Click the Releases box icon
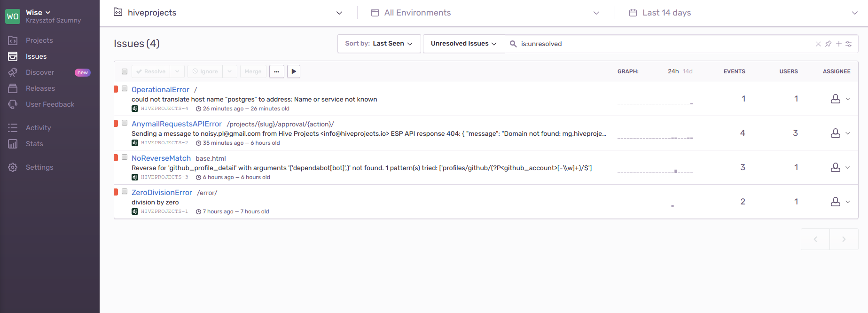Image resolution: width=868 pixels, height=313 pixels. [x=13, y=88]
